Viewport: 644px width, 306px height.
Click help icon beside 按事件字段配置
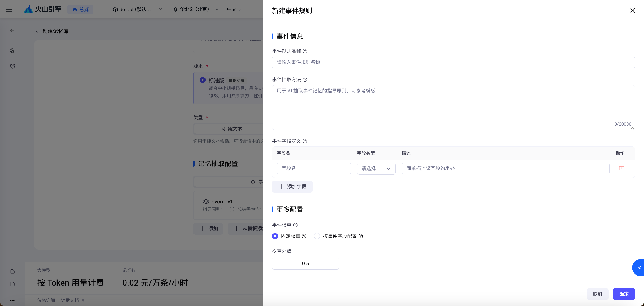point(361,236)
